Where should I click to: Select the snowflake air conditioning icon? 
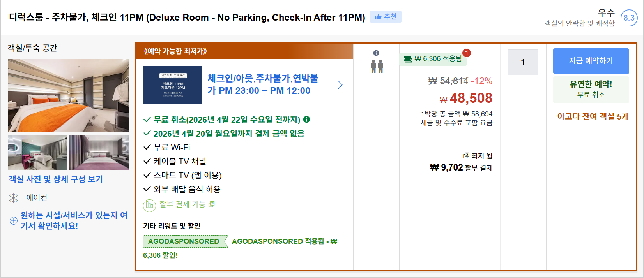[x=14, y=198]
